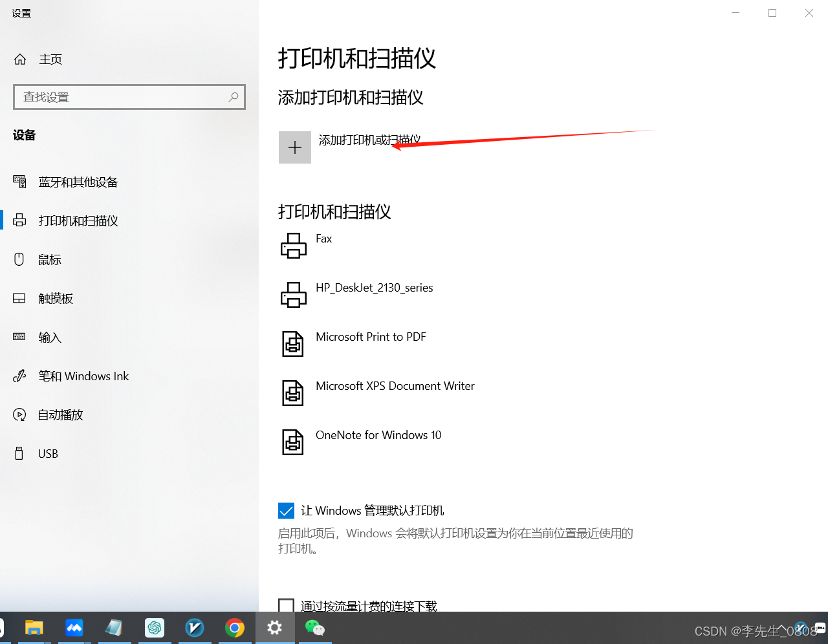828x644 pixels.
Task: Open 自动播放 via its play icon
Action: pos(19,415)
